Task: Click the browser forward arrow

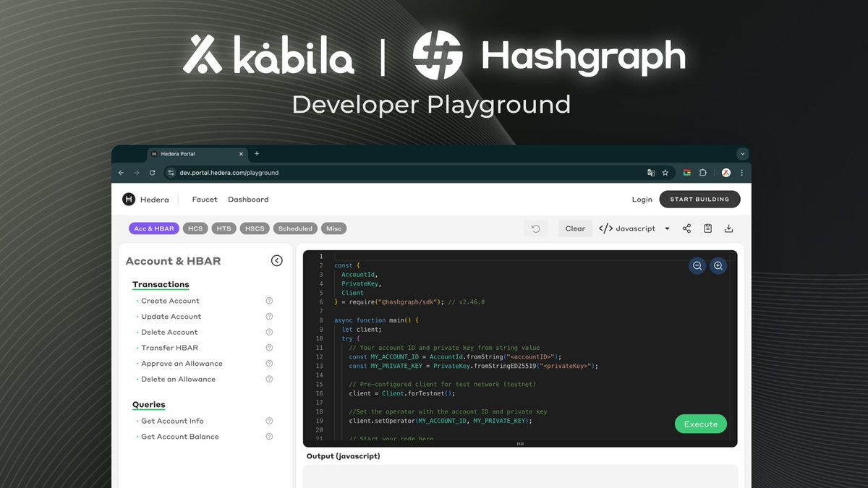Action: [136, 173]
